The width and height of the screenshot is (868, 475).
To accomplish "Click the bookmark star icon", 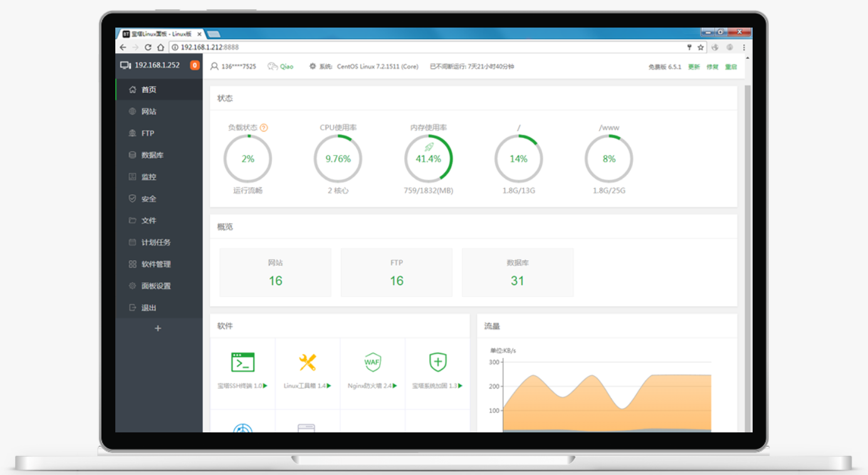I will click(701, 47).
